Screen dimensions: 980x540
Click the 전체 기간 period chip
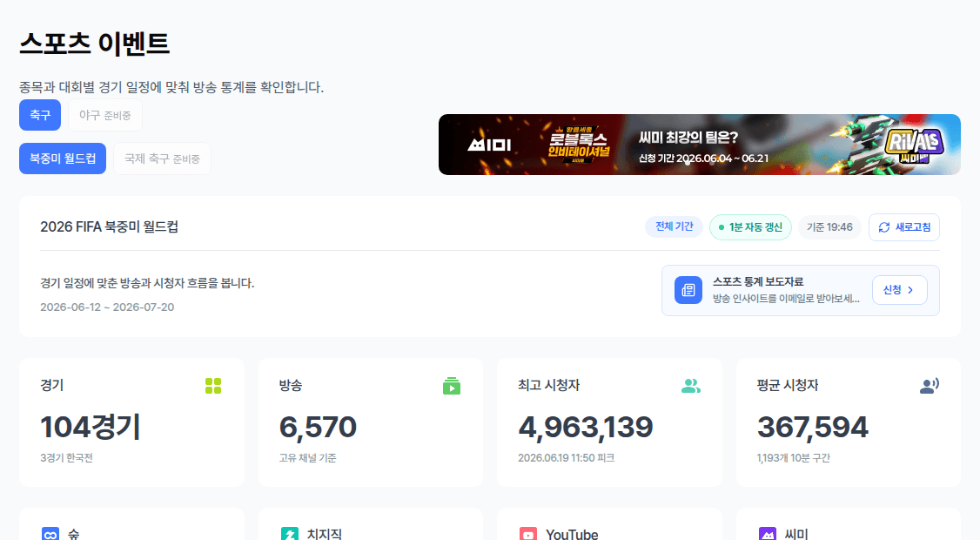pos(674,226)
